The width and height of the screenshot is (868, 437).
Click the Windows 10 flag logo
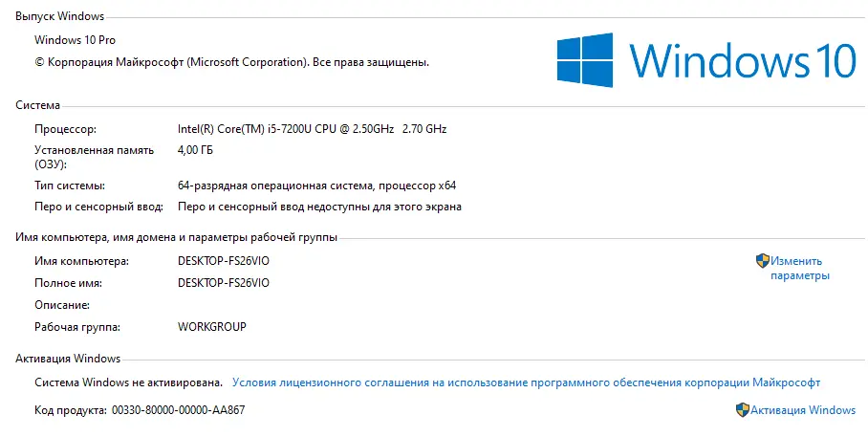(585, 60)
